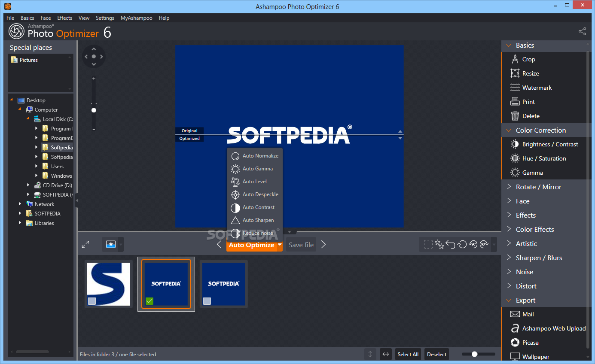This screenshot has height=364, width=595.
Task: Tick checkbox on third Softpedia thumbnail
Action: pos(207,301)
